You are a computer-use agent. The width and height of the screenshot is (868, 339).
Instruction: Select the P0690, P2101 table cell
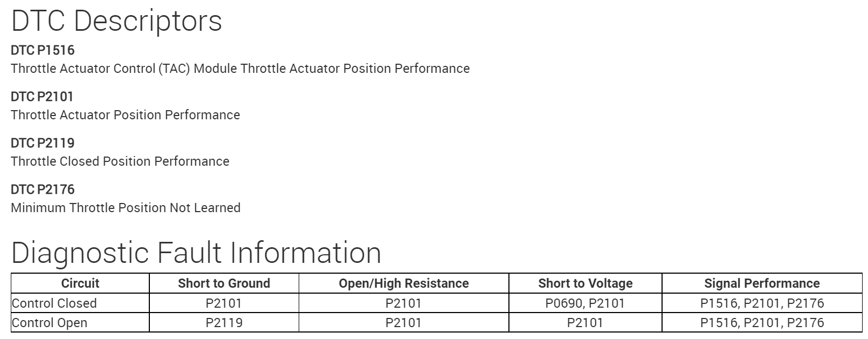(x=585, y=303)
